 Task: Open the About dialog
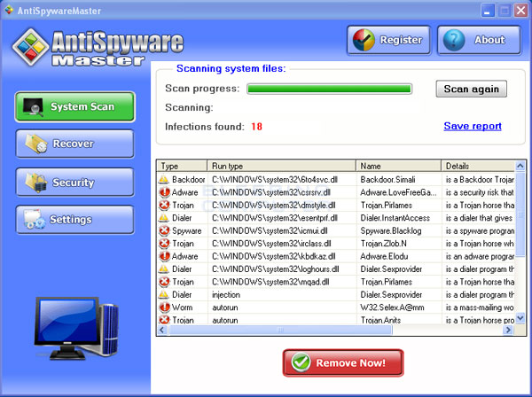click(479, 40)
